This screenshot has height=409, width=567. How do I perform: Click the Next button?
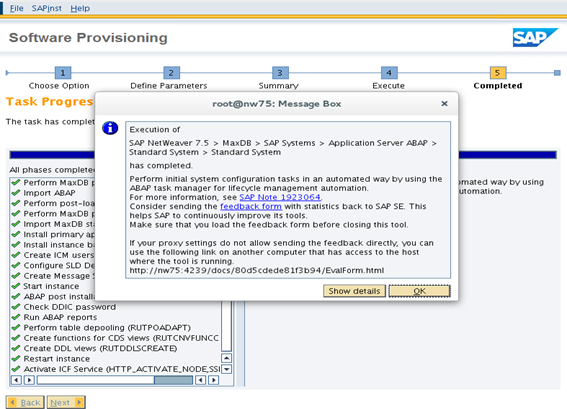point(66,402)
